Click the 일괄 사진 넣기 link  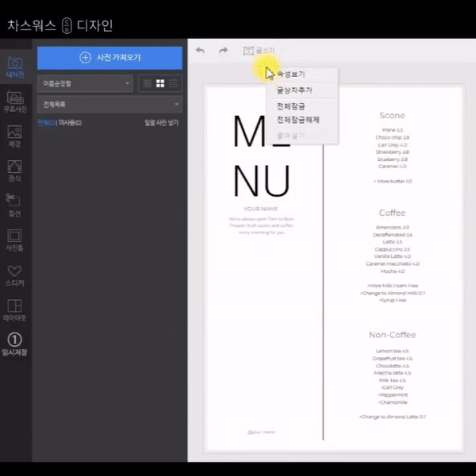click(161, 123)
